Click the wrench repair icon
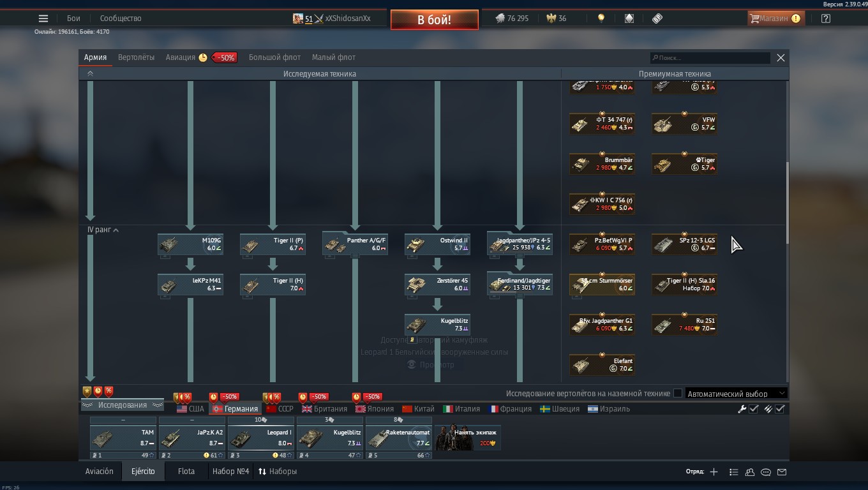 tap(742, 409)
